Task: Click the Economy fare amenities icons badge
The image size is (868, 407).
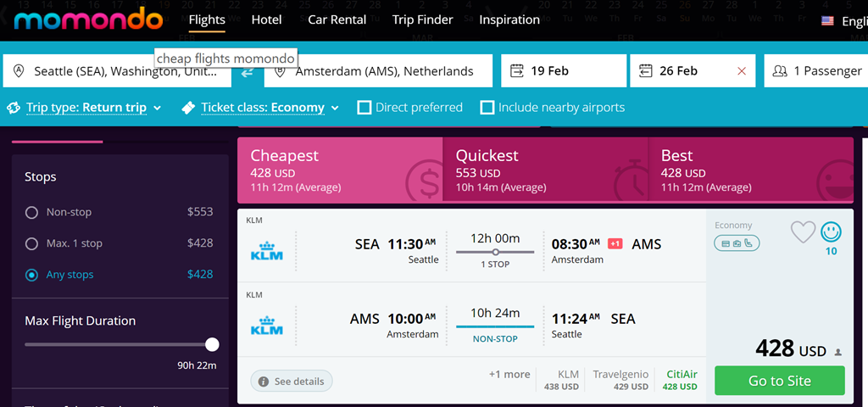Action: click(x=737, y=243)
